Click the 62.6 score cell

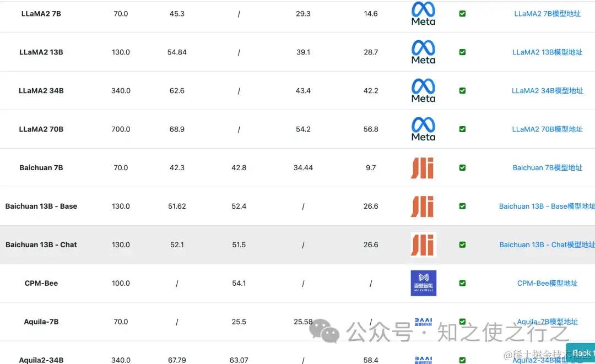[x=177, y=91]
